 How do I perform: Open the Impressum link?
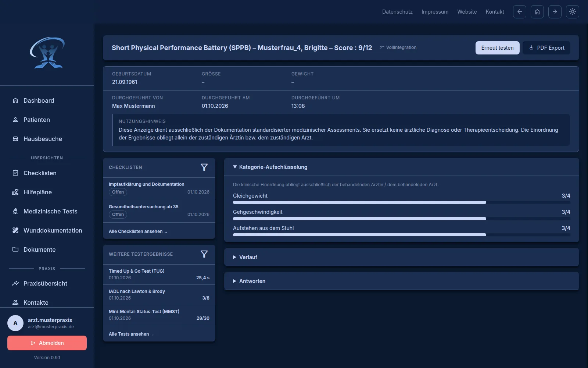(435, 12)
